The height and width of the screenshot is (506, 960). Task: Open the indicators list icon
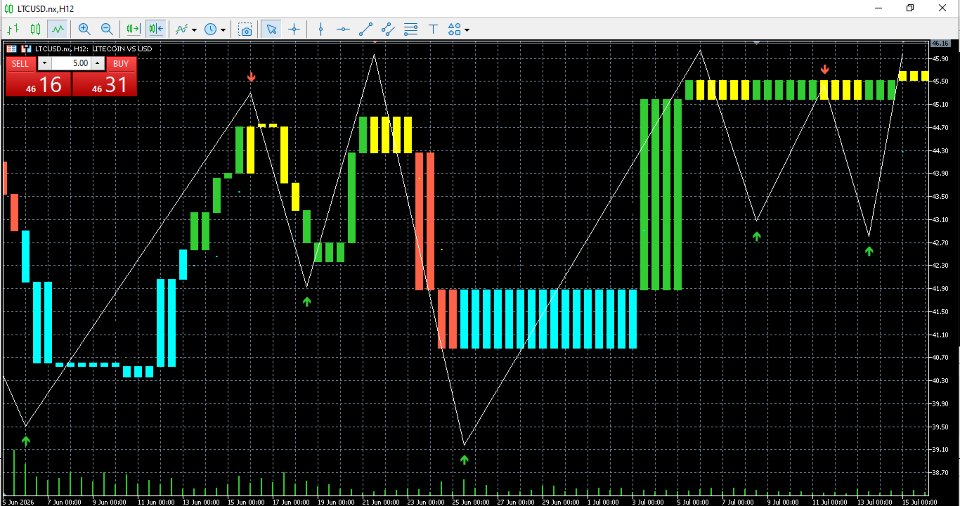[182, 29]
